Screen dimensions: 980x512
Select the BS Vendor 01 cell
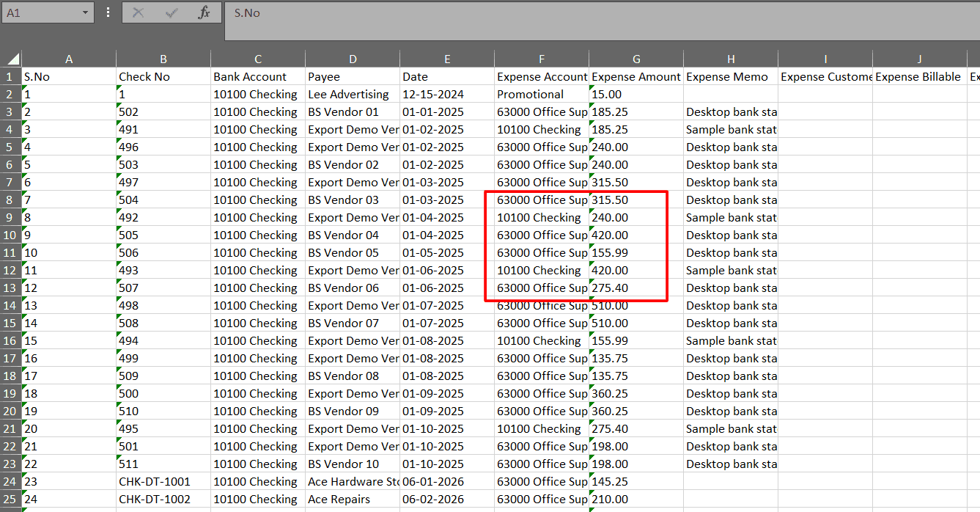[353, 112]
